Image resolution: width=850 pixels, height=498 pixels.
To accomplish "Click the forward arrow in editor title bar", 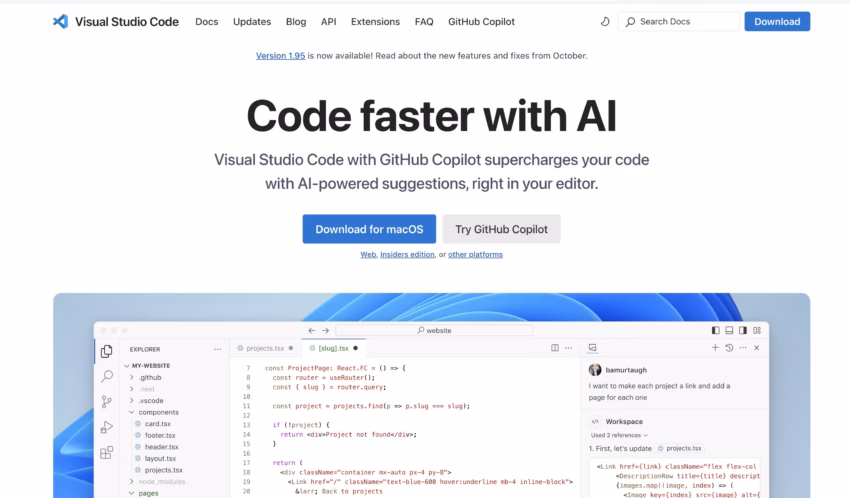I will [x=326, y=330].
